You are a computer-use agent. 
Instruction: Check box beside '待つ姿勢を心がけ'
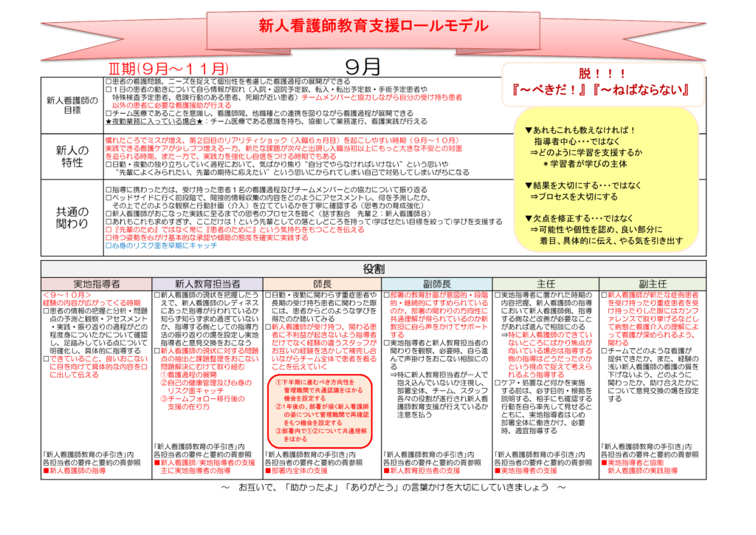coord(109,237)
